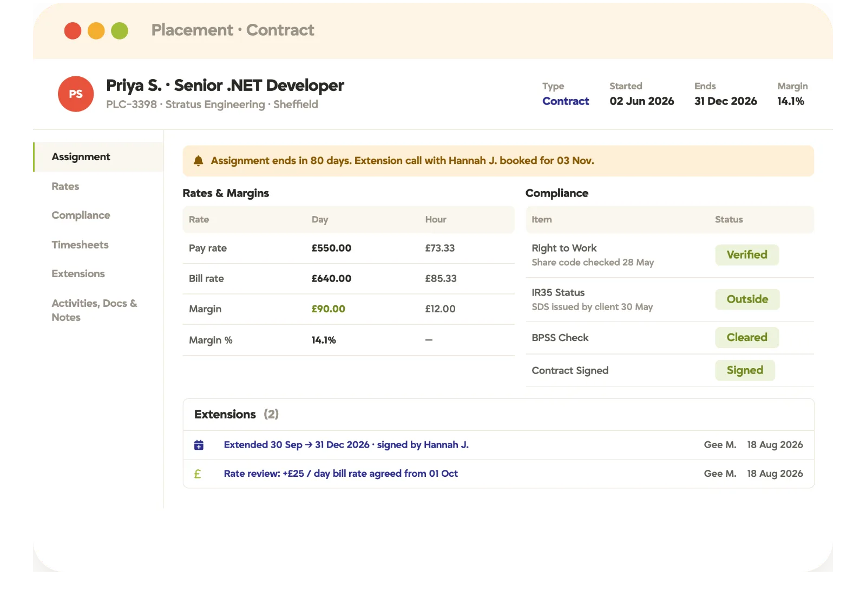Click the Pay rate day value £550.00
866x616 pixels.
pos(331,248)
